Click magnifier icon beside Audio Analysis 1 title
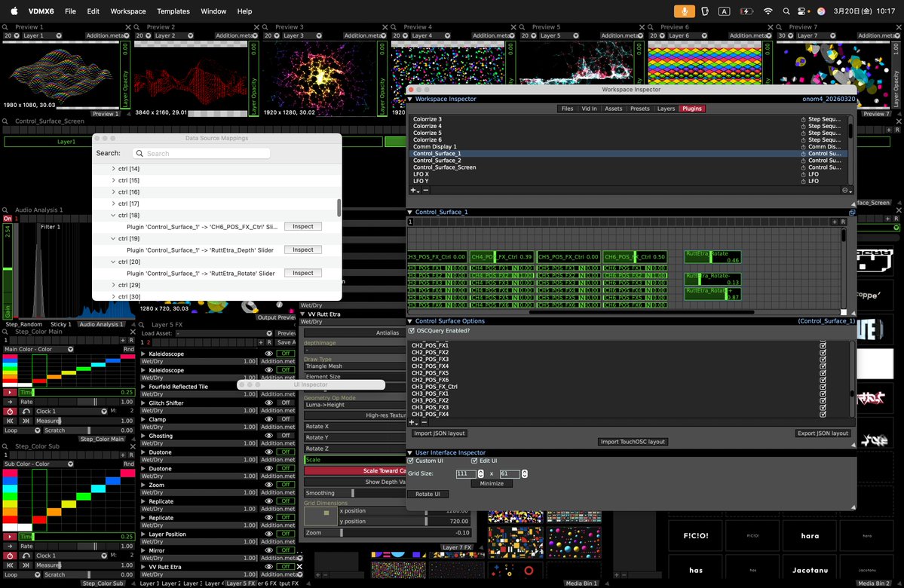The height and width of the screenshot is (588, 904). pos(5,210)
